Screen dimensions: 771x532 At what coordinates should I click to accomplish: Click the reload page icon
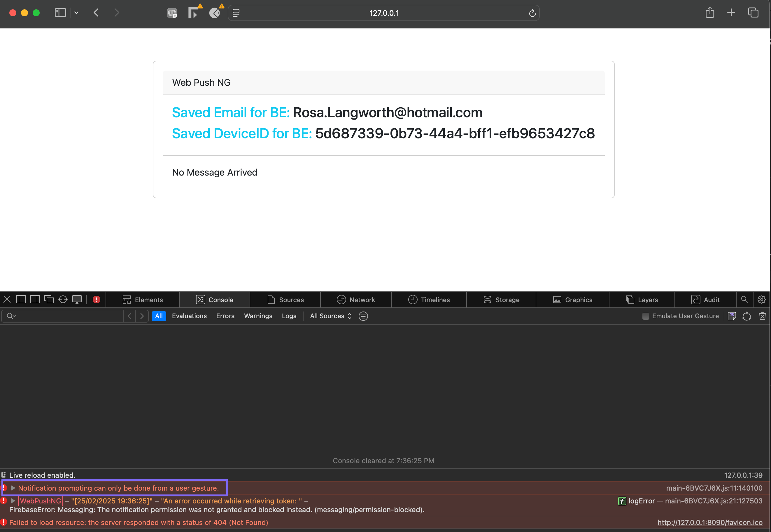532,13
